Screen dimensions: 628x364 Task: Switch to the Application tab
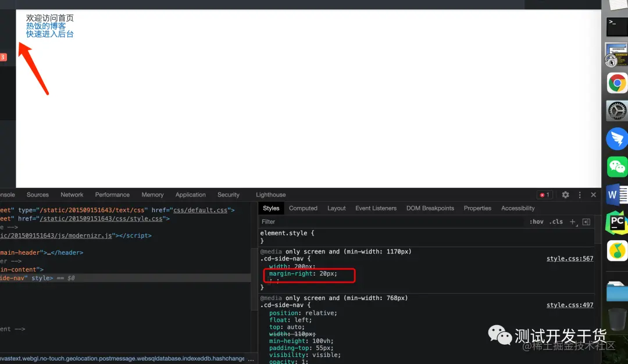(x=190, y=195)
